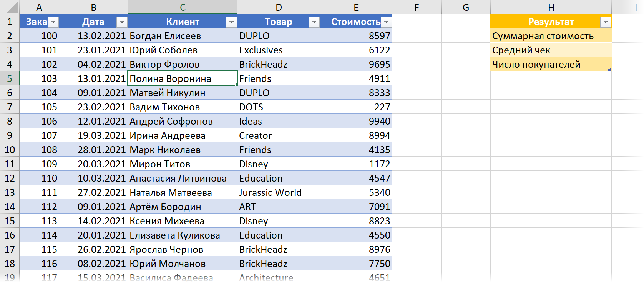The image size is (644, 282).
Task: Select cell Средний чек
Action: point(551,50)
